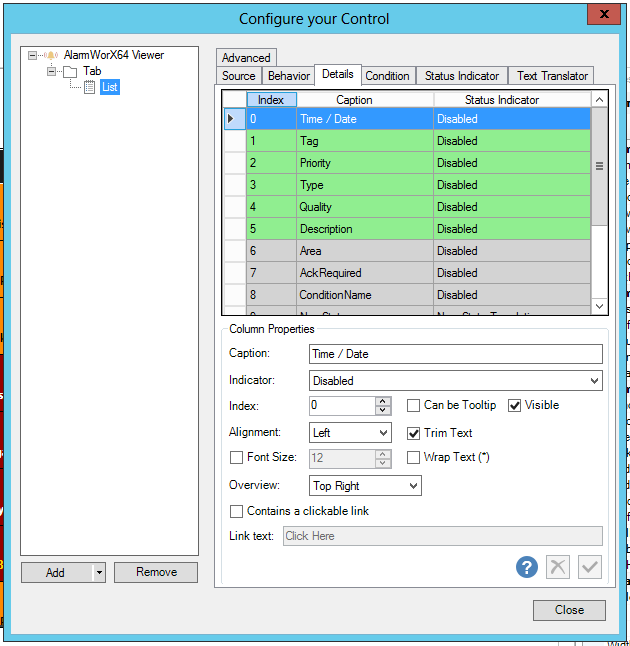This screenshot has width=630, height=646.
Task: Click in the Caption text field
Action: (455, 354)
